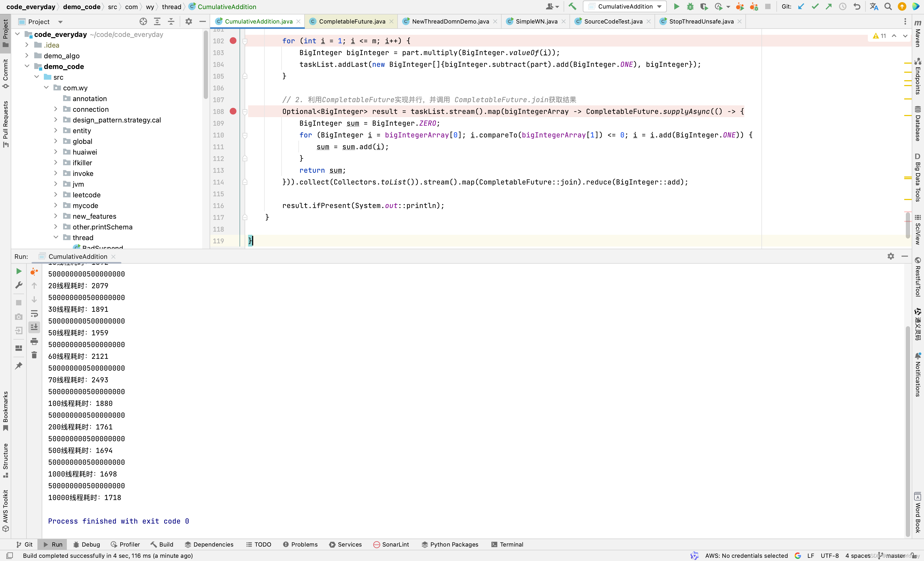Toggle breakpoint on line 102

click(x=233, y=40)
